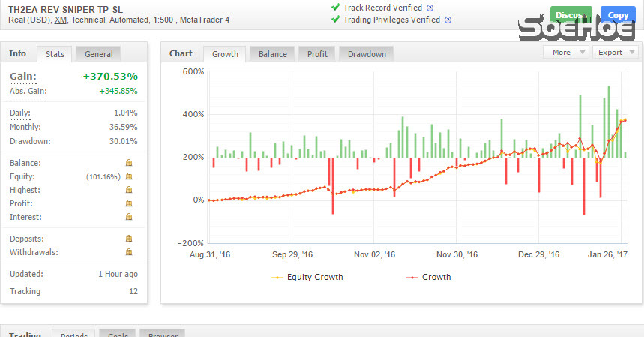Viewport: 644px width, 337px height.
Task: Open help icon next to Track Record Verified
Action: click(x=430, y=8)
